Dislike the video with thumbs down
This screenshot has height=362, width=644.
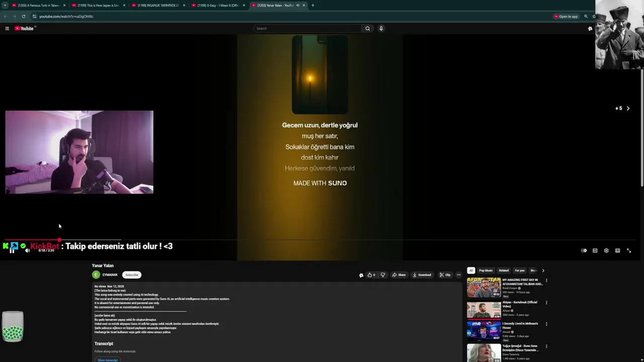[383, 275]
